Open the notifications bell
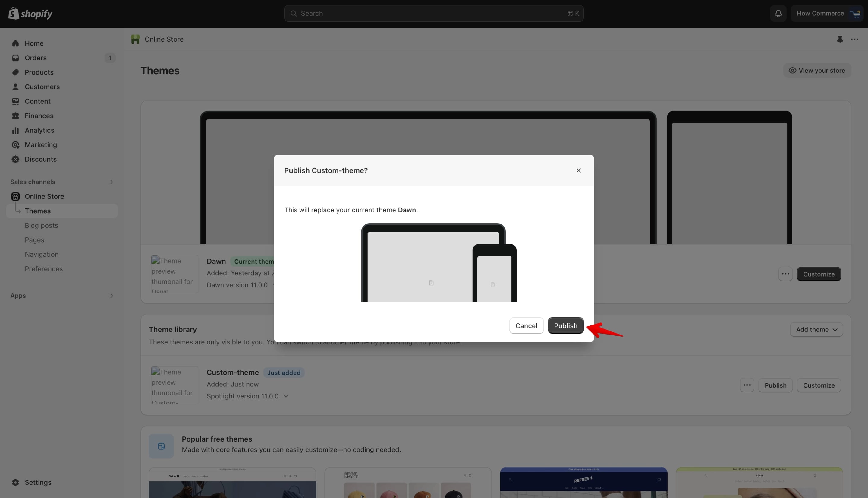This screenshot has height=498, width=868. [x=778, y=13]
